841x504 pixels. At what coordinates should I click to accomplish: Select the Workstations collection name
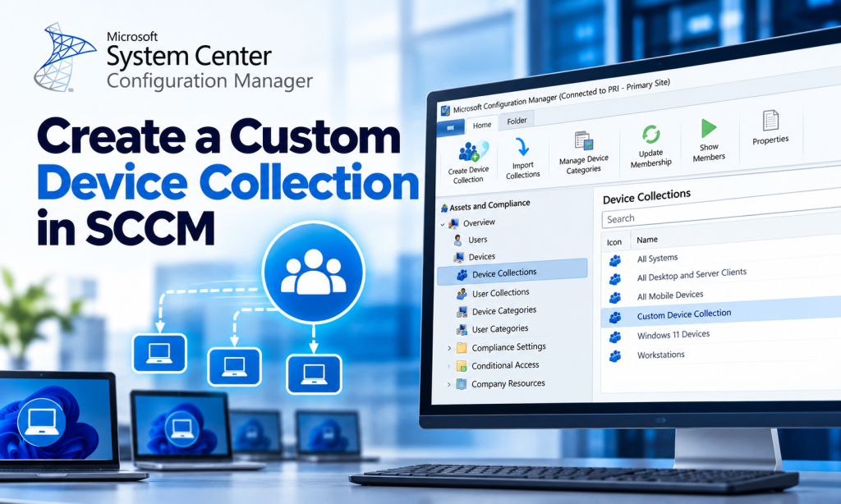(x=661, y=355)
